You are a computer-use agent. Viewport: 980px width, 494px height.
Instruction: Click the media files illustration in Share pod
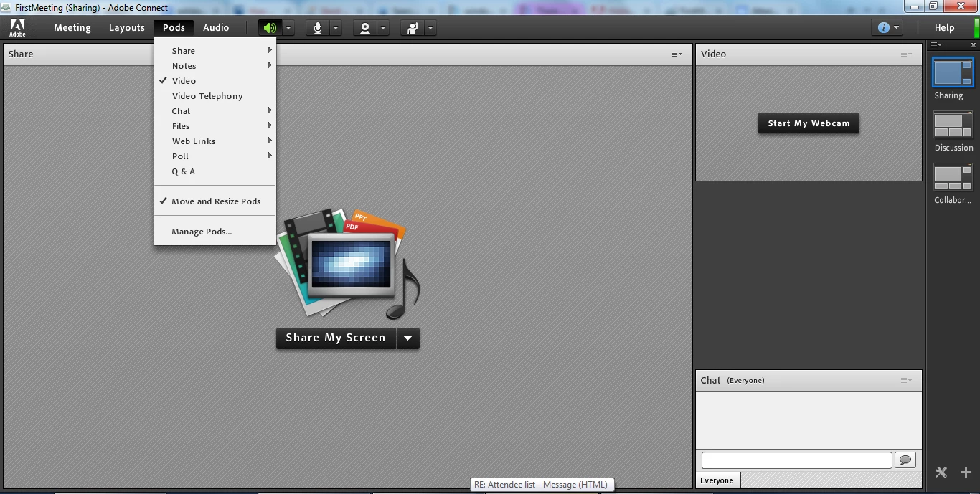pos(347,265)
